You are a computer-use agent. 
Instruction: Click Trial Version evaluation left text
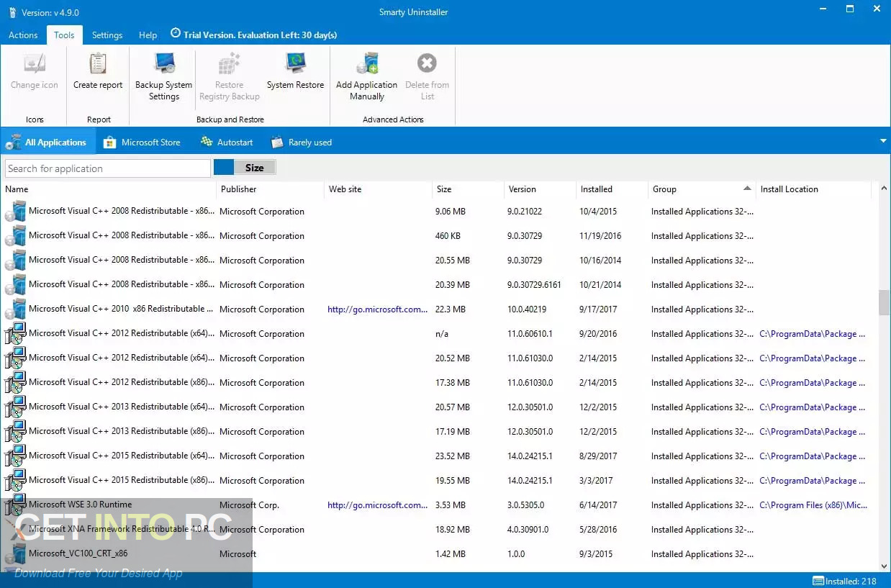tap(261, 35)
